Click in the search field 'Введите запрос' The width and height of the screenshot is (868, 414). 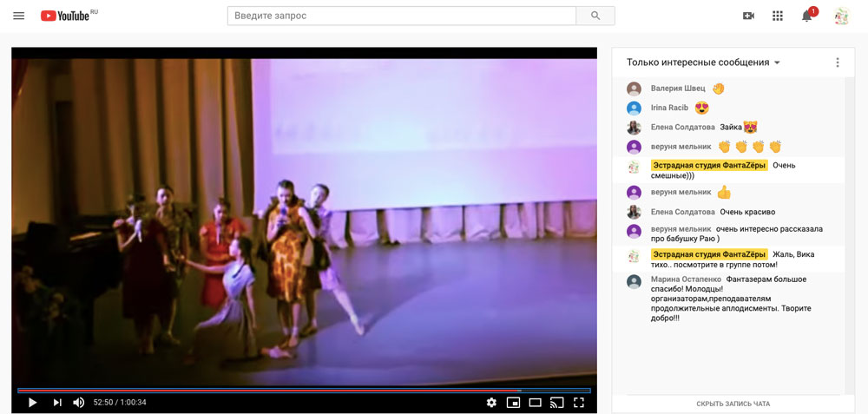[x=402, y=16]
